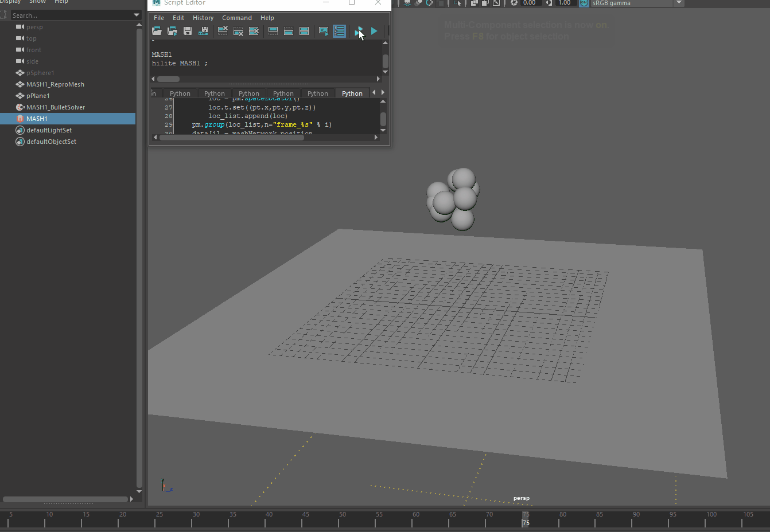Select persp camera label in Outliner
This screenshot has height=532, width=770.
pyautogui.click(x=34, y=27)
